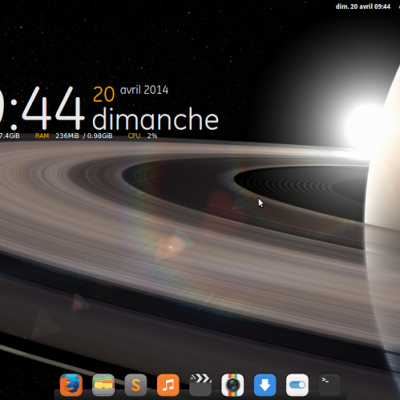Open the Videos clapperboard dock icon
The width and height of the screenshot is (400, 400).
200,385
